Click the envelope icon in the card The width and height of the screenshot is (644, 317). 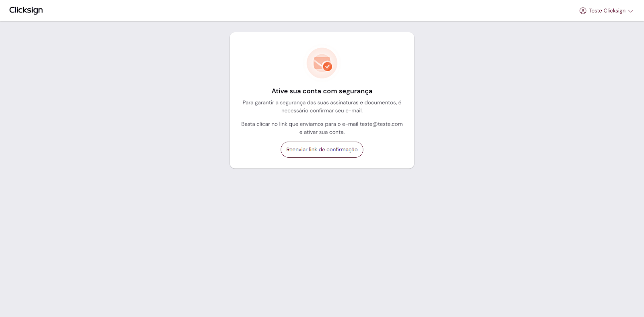322,63
